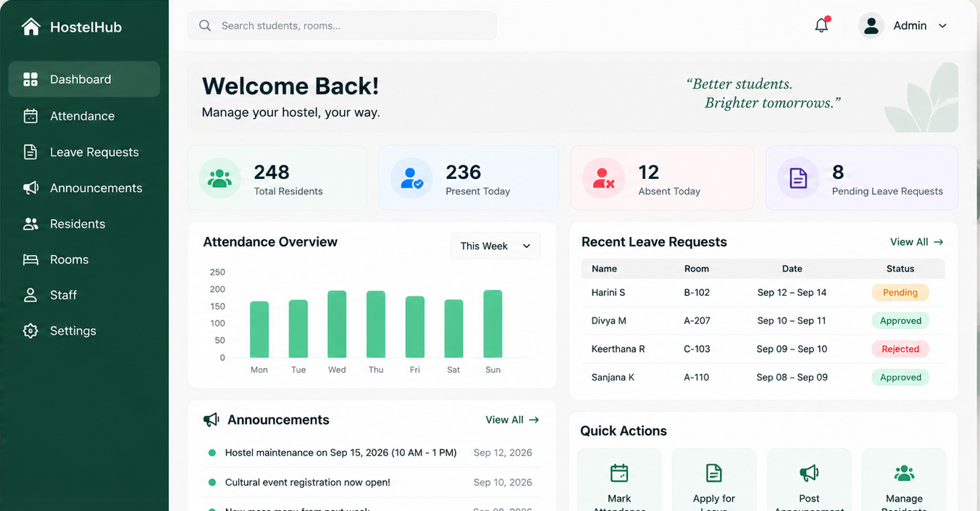Image resolution: width=980 pixels, height=511 pixels.
Task: Click the Dashboard grid icon in sidebar
Action: point(30,79)
